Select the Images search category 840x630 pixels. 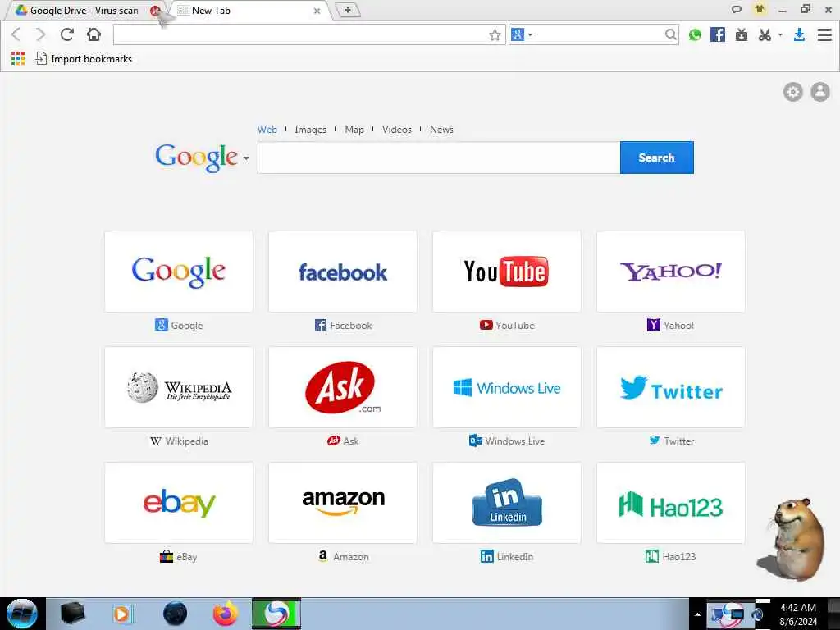[x=310, y=129]
